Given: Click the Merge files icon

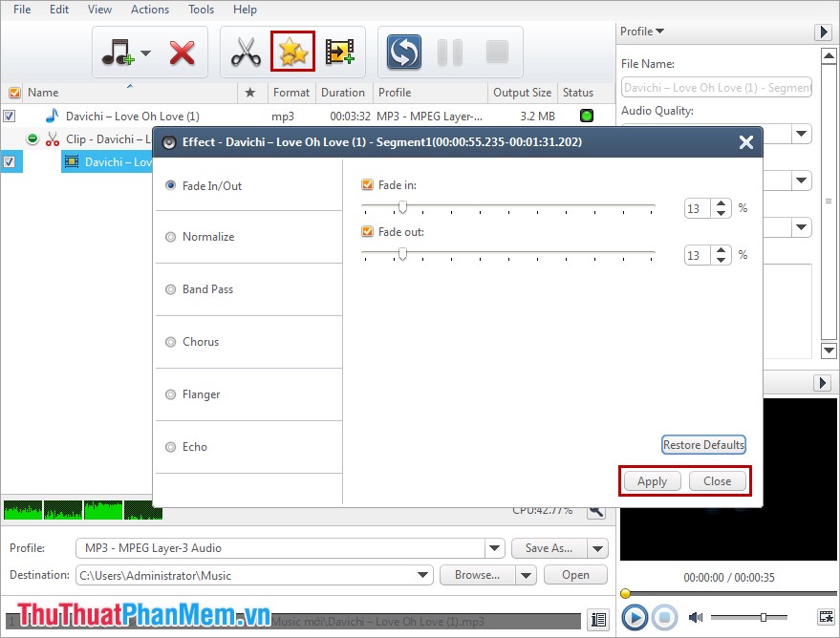Looking at the screenshot, I should pyautogui.click(x=338, y=53).
